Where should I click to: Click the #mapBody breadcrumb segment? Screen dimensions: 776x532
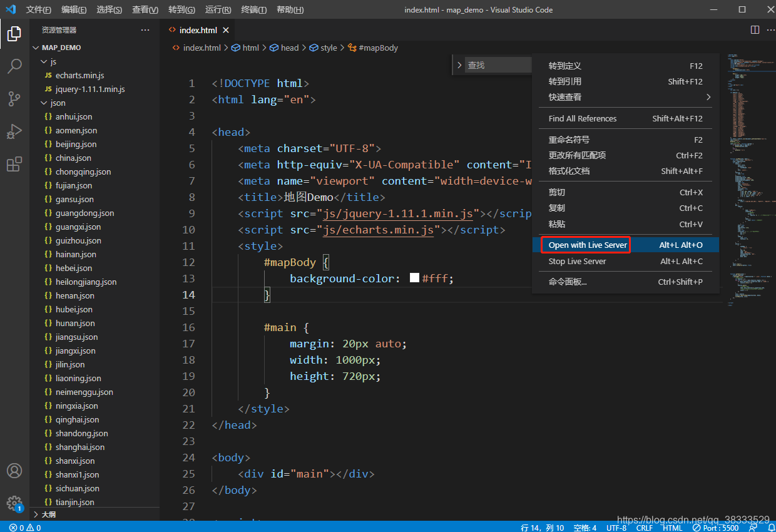(374, 48)
